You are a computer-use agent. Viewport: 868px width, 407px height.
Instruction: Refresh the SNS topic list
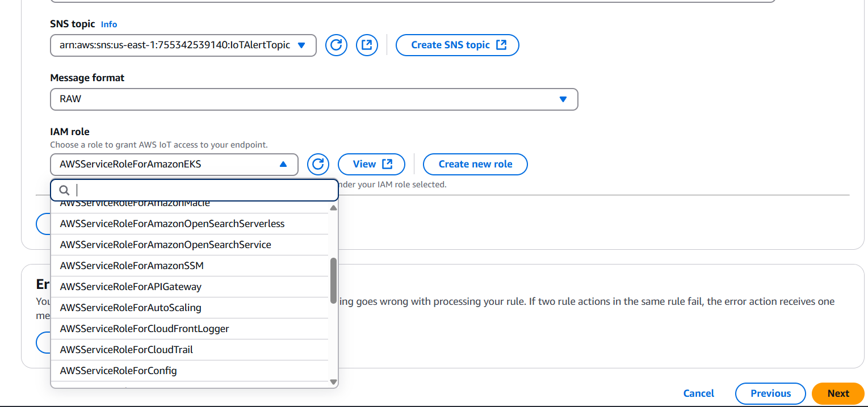pyautogui.click(x=336, y=45)
